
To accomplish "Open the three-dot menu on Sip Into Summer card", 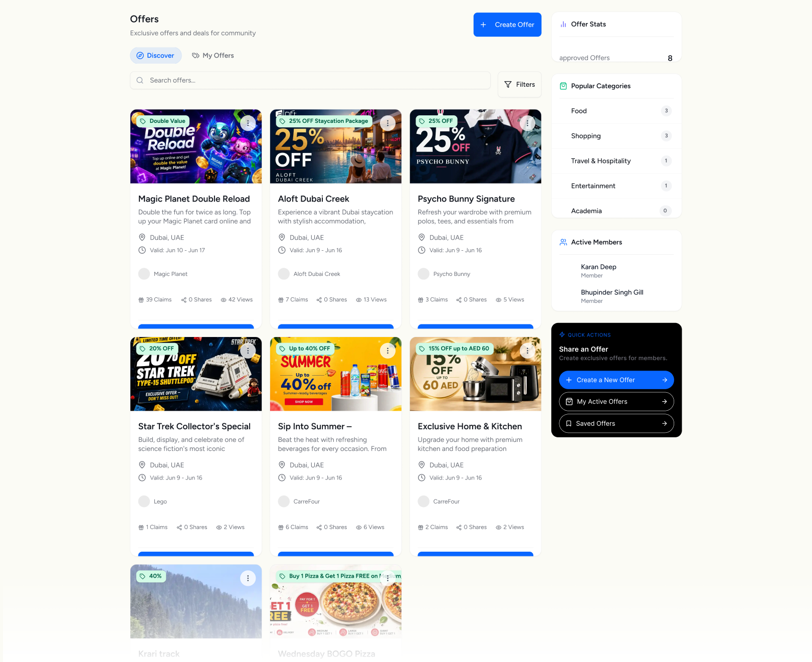I will coord(387,351).
